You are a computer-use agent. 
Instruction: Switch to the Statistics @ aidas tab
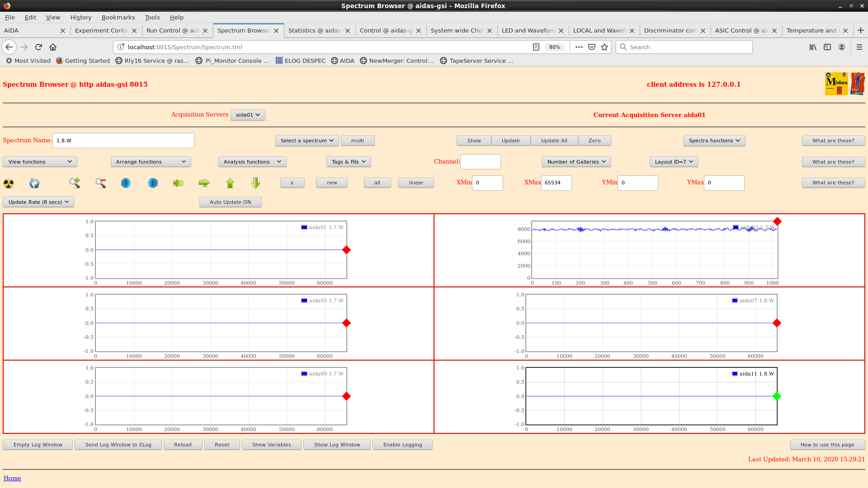tap(315, 30)
